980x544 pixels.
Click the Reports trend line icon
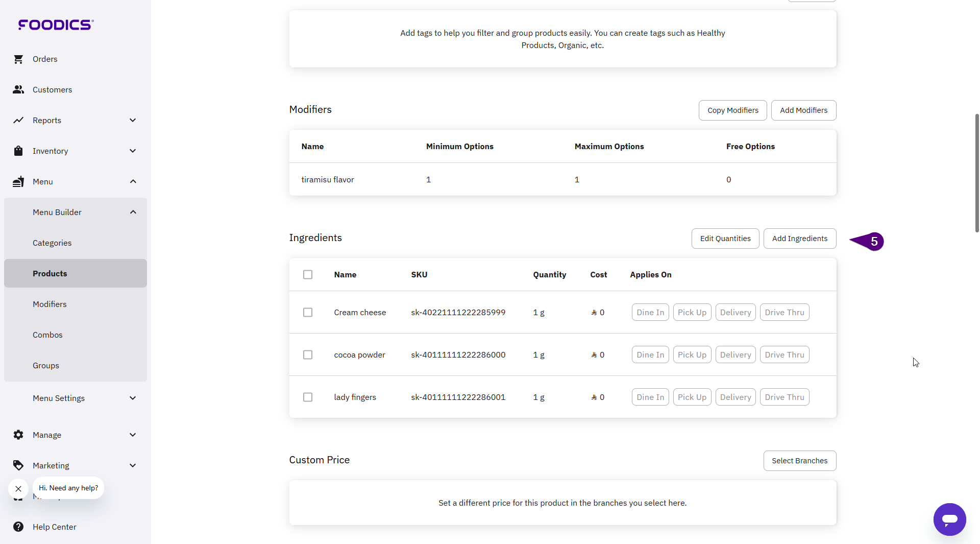pos(18,121)
